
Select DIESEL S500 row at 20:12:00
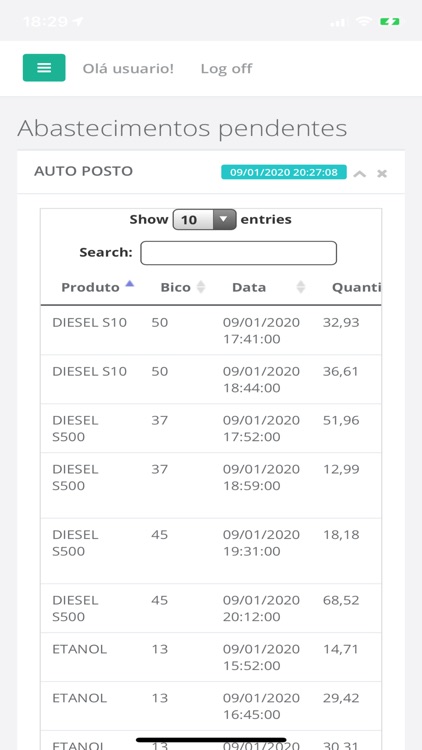[x=211, y=608]
